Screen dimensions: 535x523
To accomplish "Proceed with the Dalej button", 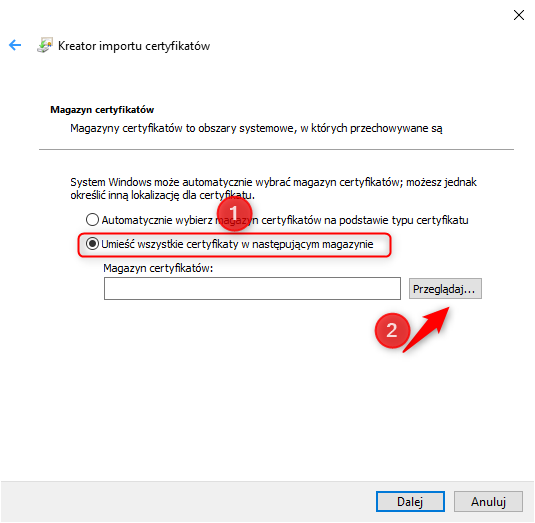I will pos(410,502).
